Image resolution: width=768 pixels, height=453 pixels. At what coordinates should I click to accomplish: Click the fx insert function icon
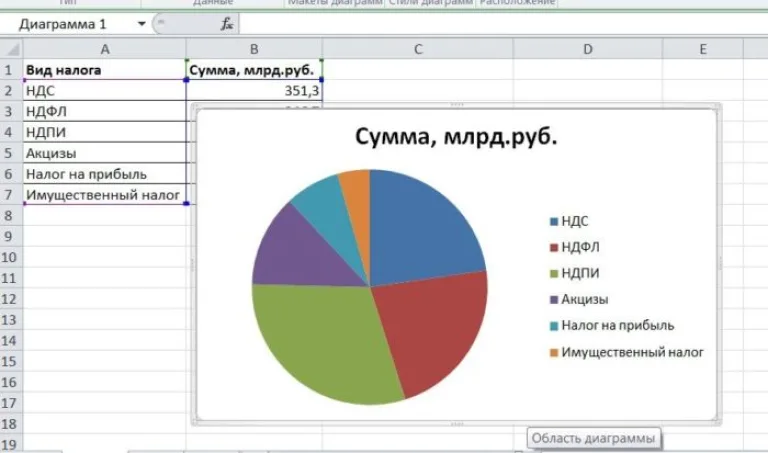coord(227,24)
